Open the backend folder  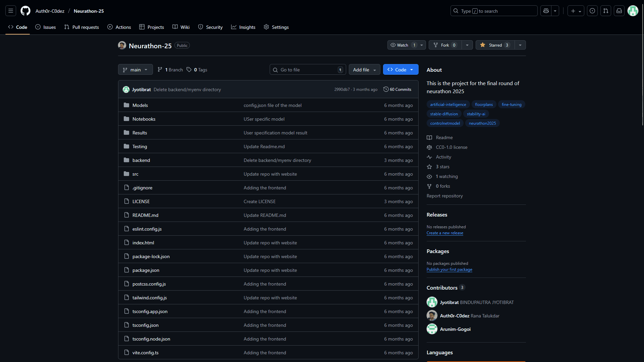click(141, 160)
